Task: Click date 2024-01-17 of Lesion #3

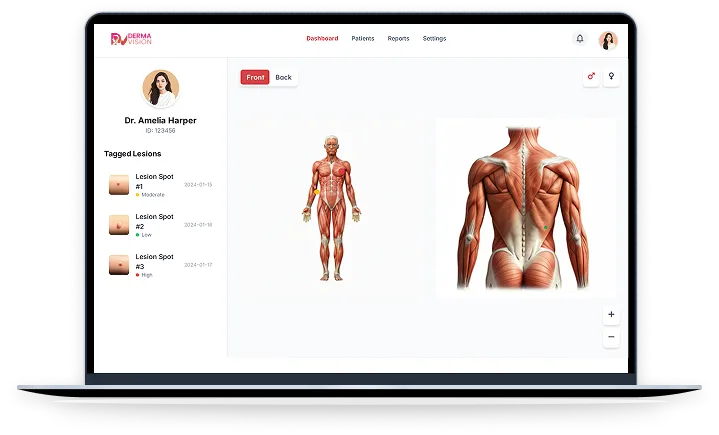Action: pyautogui.click(x=198, y=265)
